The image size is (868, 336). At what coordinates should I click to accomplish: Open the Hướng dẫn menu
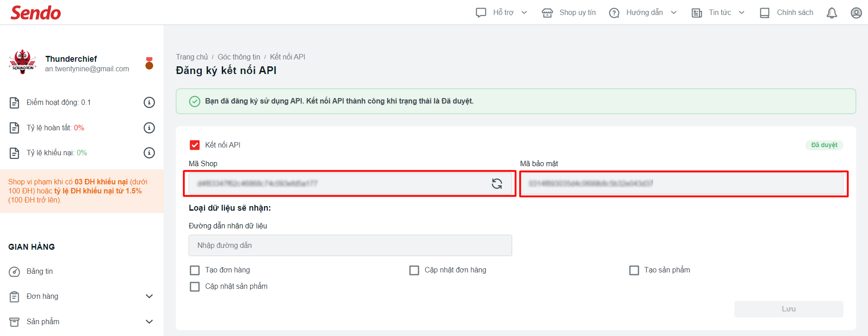(x=644, y=13)
